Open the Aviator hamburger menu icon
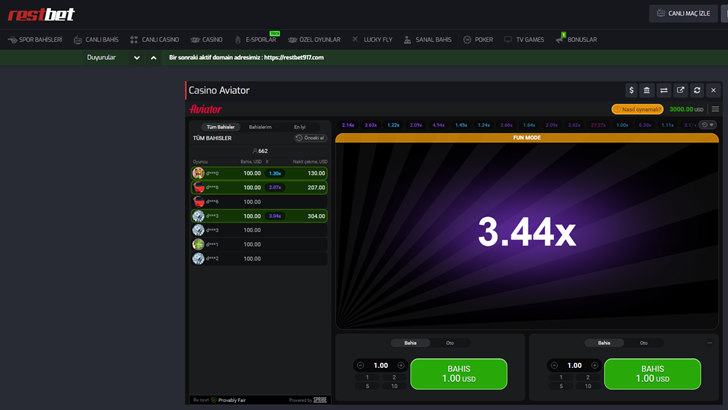The image size is (728, 410). 715,109
